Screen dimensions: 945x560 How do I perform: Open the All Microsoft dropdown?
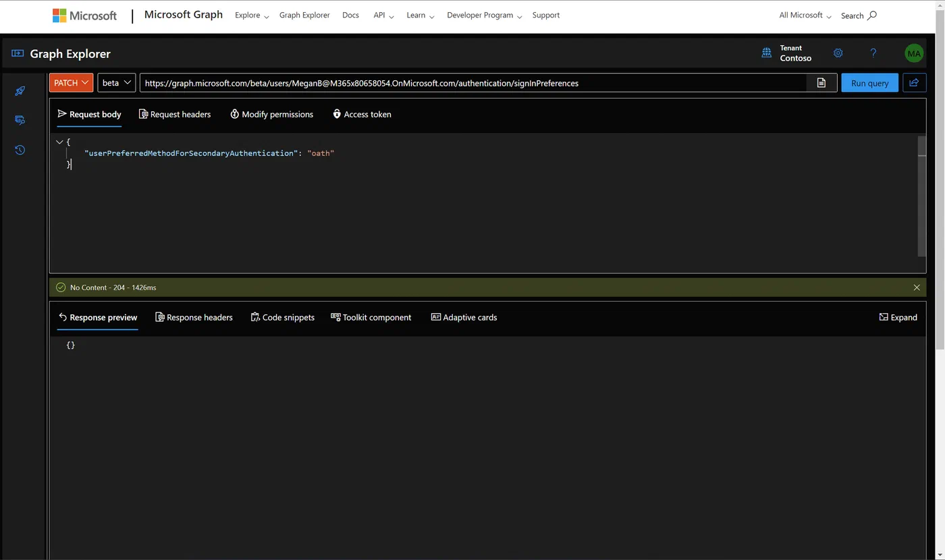pyautogui.click(x=805, y=15)
